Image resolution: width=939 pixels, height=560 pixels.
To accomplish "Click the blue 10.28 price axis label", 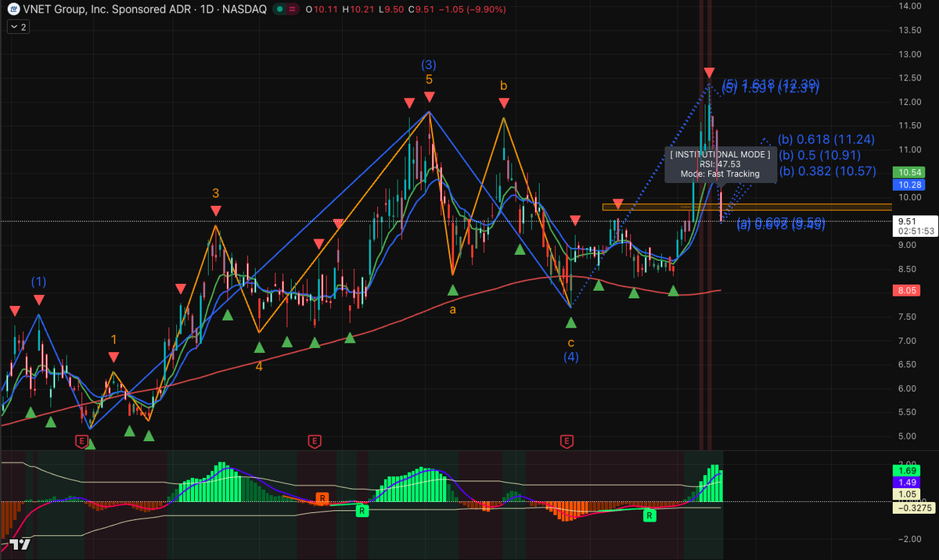I will pyautogui.click(x=908, y=185).
